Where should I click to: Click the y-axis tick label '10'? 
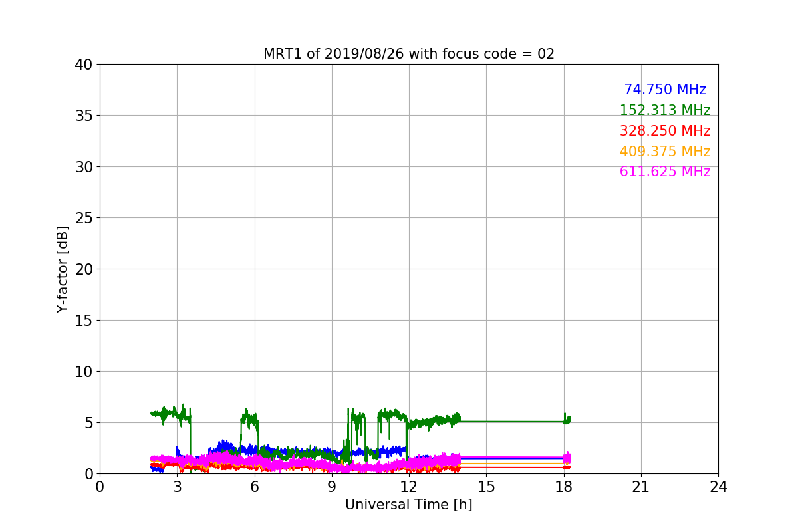tap(84, 372)
